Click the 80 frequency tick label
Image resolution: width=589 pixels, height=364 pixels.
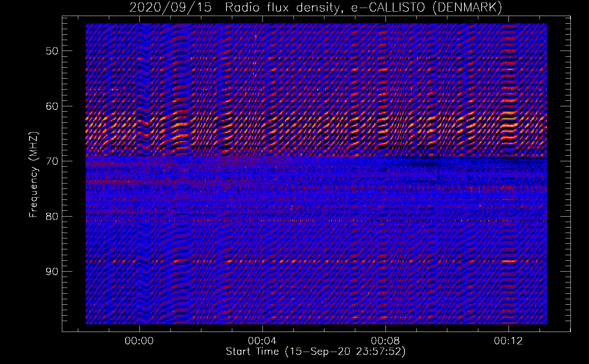(x=52, y=217)
